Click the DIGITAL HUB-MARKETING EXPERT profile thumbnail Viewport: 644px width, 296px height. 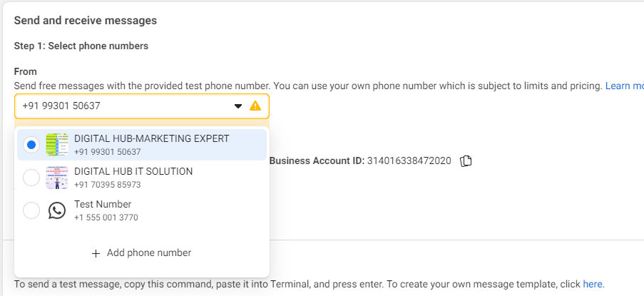57,145
